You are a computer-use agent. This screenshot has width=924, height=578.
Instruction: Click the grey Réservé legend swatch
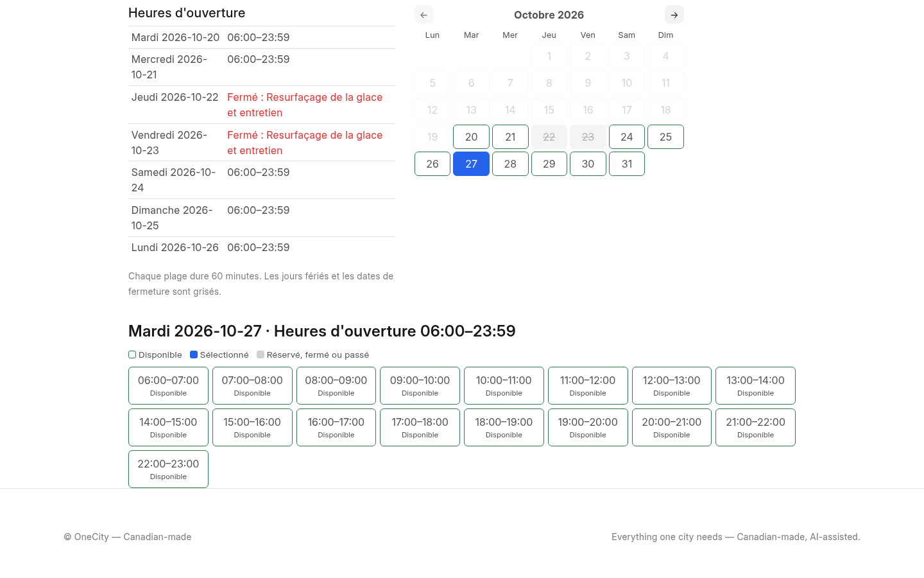coord(261,355)
